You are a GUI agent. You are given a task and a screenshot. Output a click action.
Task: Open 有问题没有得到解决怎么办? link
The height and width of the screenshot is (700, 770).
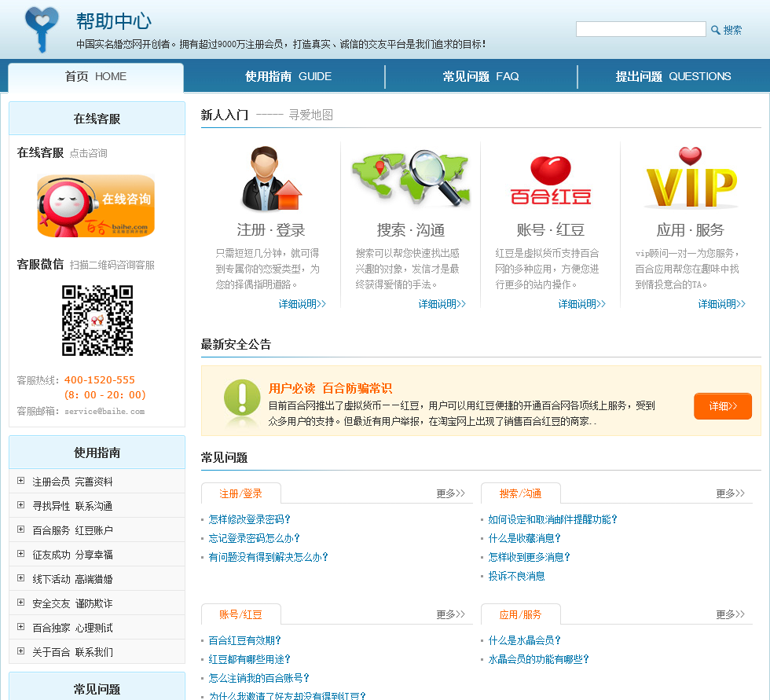point(268,557)
